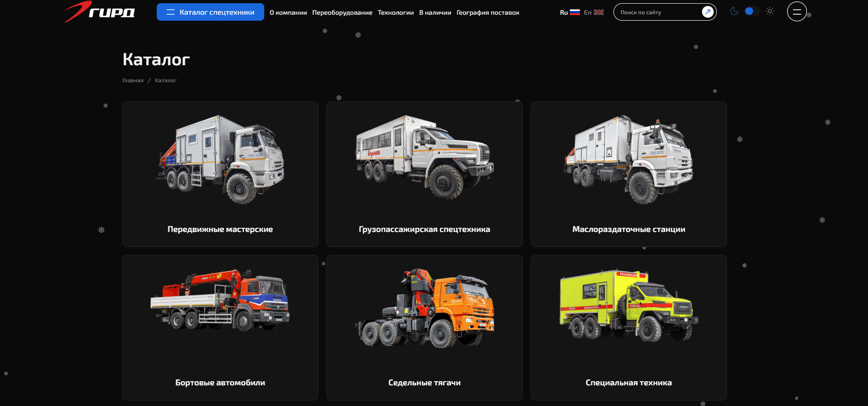Open the О компании menu item

pos(288,13)
